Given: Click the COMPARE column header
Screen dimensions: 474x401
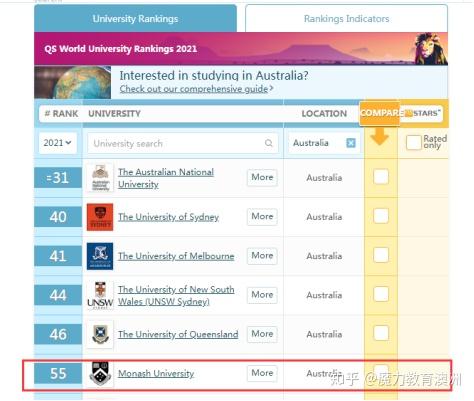Looking at the screenshot, I should click(x=380, y=113).
